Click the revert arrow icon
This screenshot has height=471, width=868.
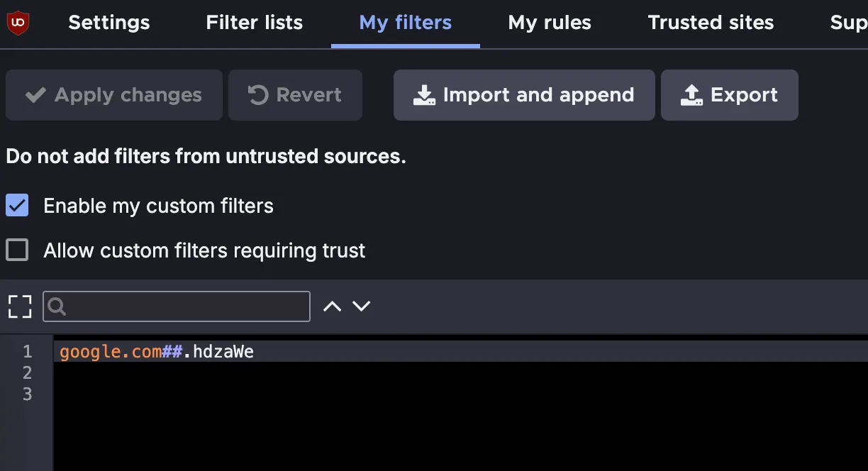[x=258, y=94]
